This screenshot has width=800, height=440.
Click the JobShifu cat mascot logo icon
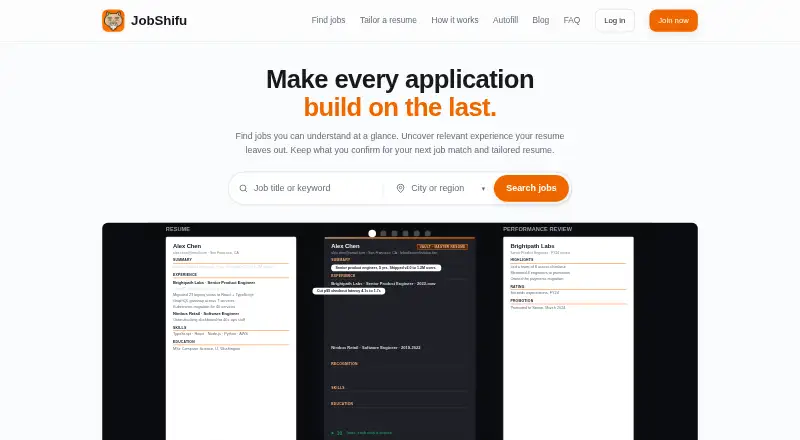click(113, 20)
